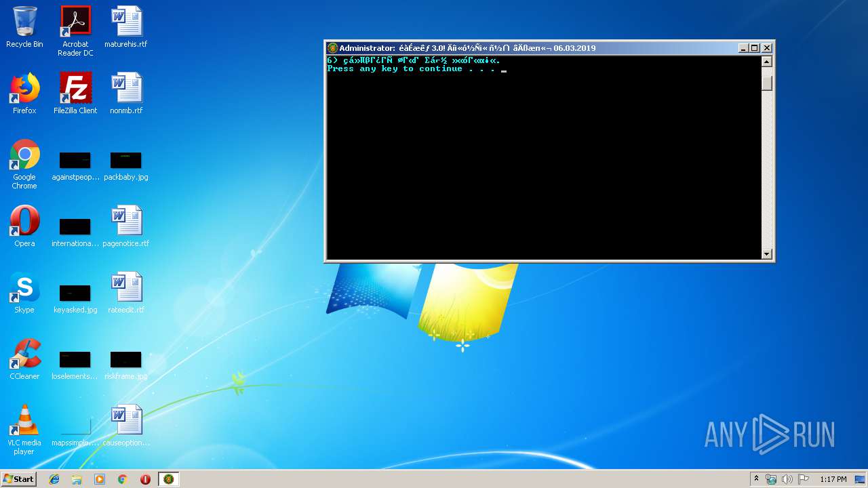
Task: Select pagenotice.rtf document icon
Action: point(126,226)
